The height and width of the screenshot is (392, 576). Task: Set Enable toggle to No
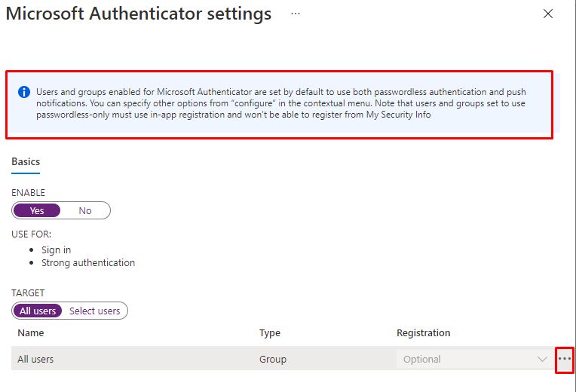pyautogui.click(x=85, y=210)
